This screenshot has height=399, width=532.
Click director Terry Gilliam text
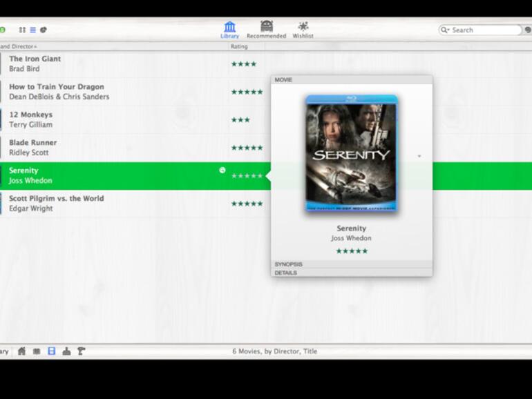point(31,125)
